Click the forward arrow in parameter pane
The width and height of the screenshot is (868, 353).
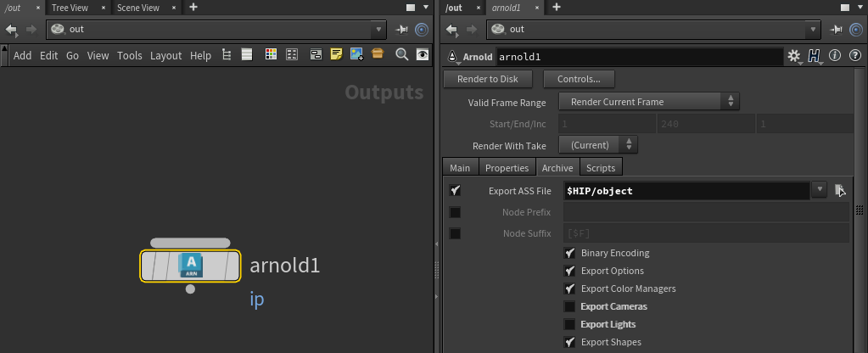tap(473, 30)
